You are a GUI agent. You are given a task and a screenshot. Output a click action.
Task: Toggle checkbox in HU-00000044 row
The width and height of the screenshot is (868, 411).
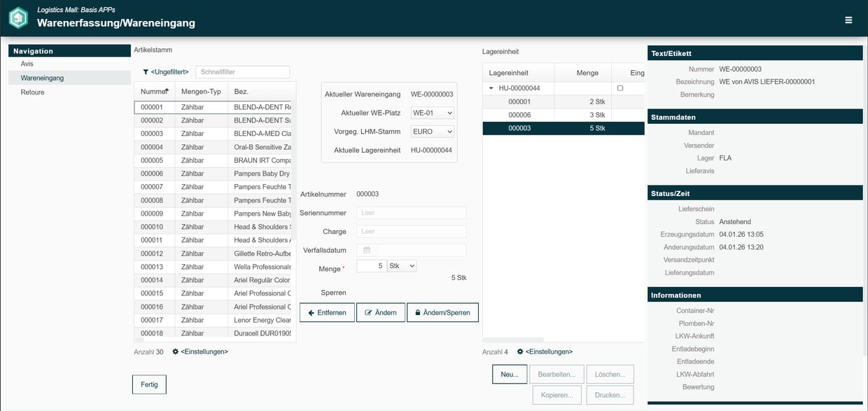pyautogui.click(x=620, y=88)
